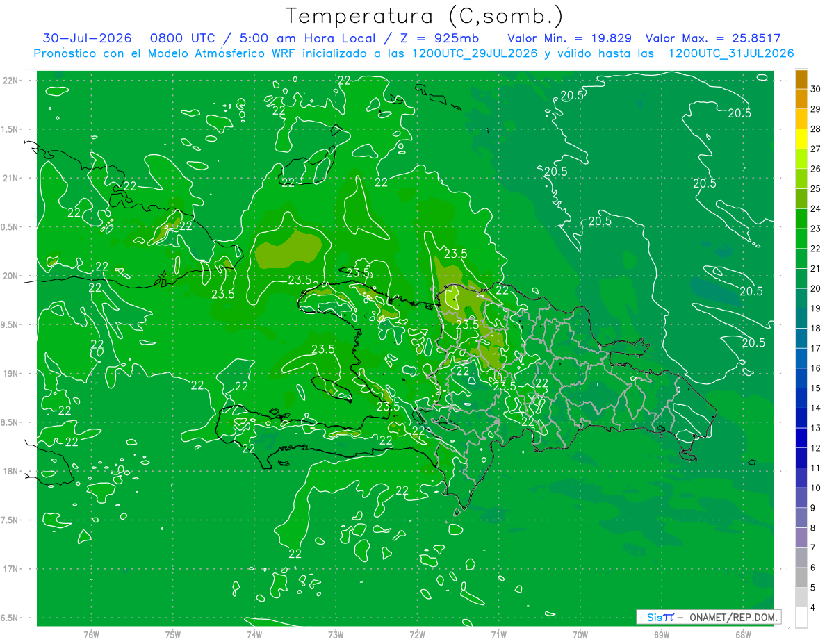Click the legend scale label "8"
The image size is (834, 644).
[x=813, y=528]
